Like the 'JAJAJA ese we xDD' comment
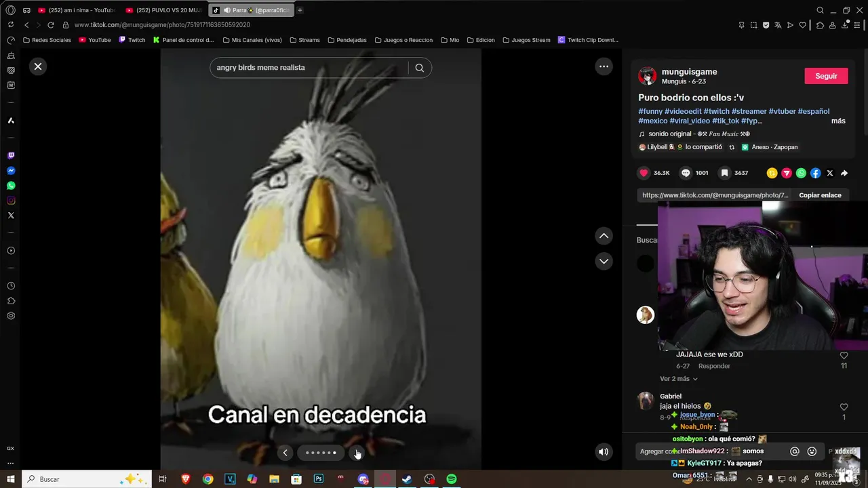The width and height of the screenshot is (868, 488). [x=844, y=355]
